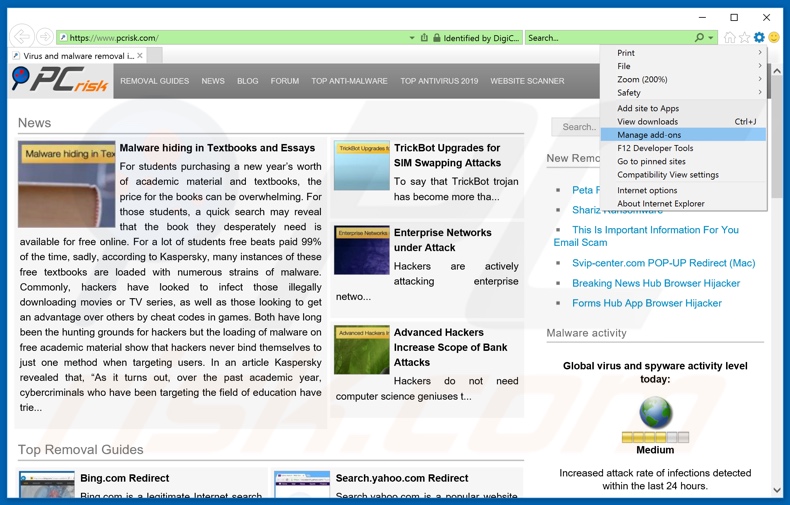Click the Identified by DigiC... certificate label

481,38
